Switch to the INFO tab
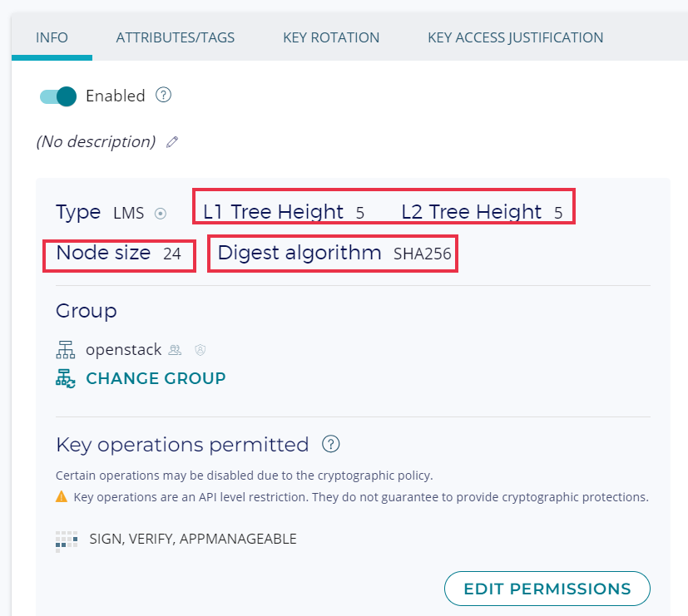 (52, 37)
